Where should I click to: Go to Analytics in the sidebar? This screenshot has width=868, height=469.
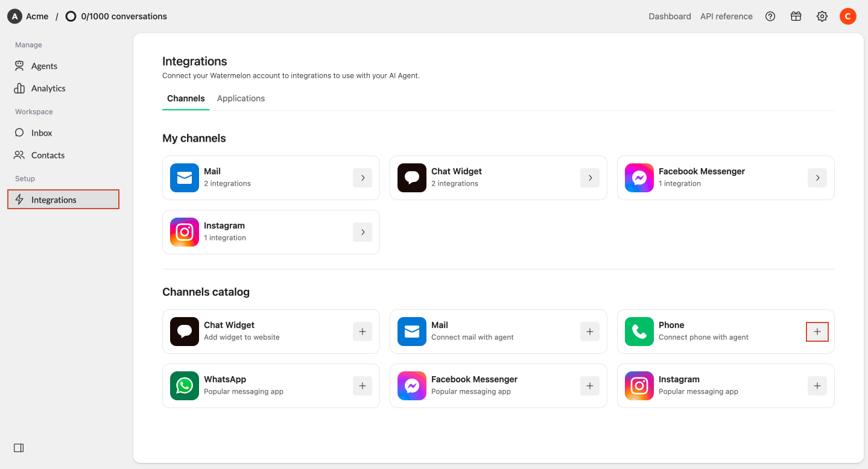pos(63,88)
